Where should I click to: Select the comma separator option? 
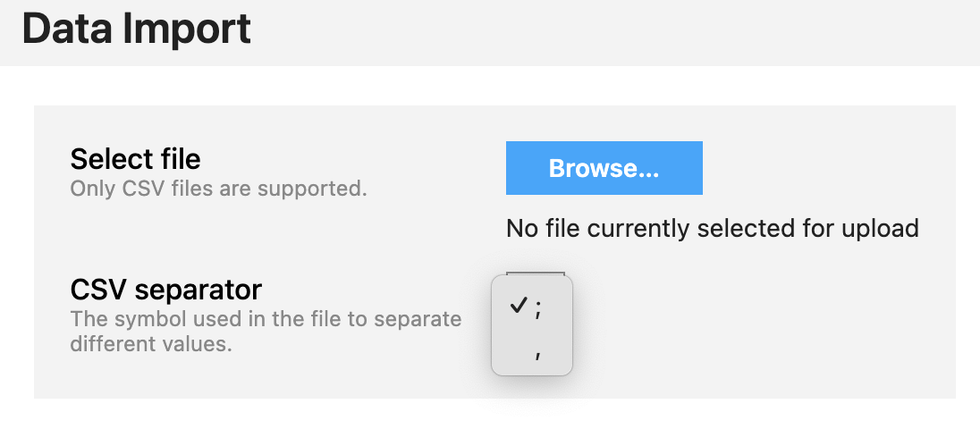pyautogui.click(x=538, y=355)
